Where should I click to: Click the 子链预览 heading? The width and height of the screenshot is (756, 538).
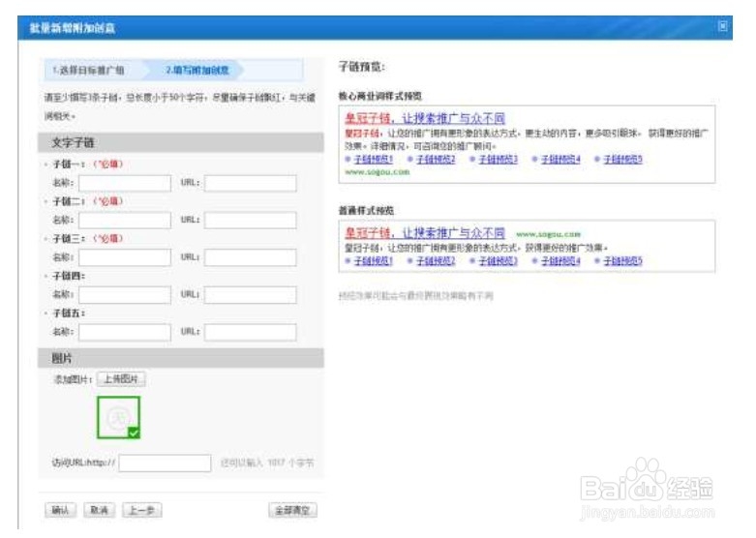point(362,67)
